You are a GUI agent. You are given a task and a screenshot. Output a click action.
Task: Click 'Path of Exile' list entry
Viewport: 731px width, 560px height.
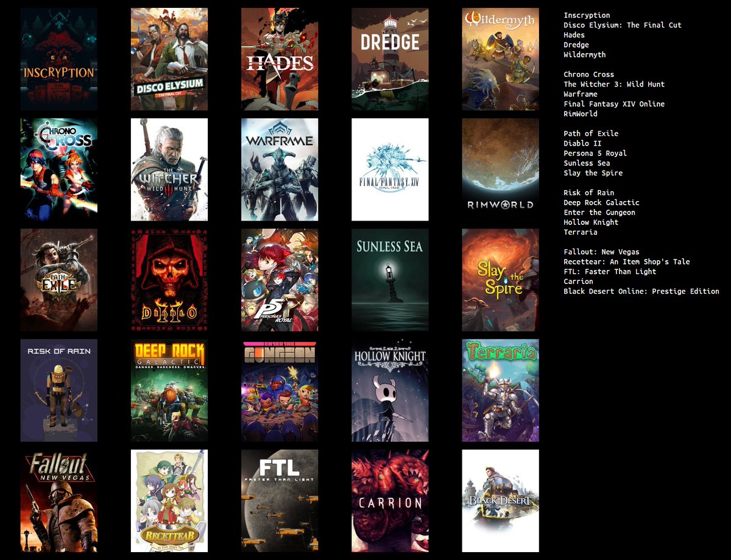click(x=591, y=133)
